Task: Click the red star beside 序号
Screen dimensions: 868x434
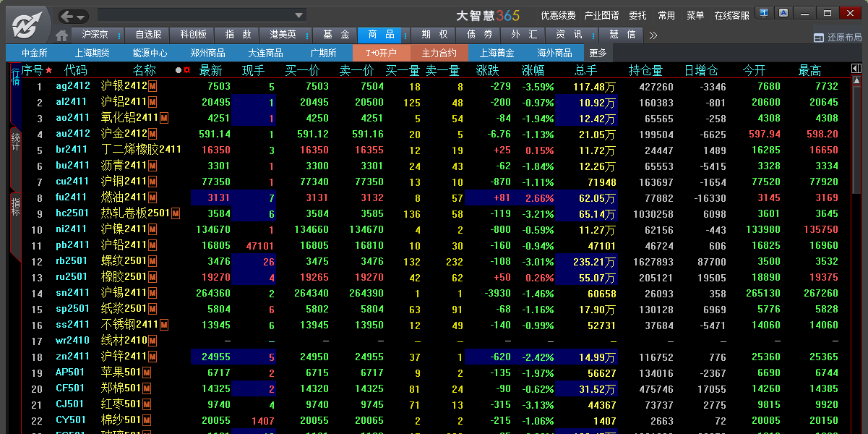Action: coord(48,70)
